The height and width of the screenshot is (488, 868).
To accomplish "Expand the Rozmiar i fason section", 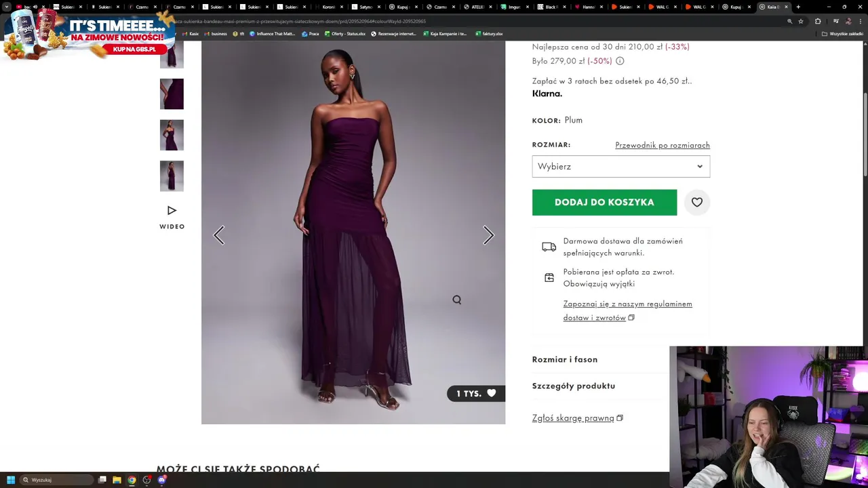I will click(564, 359).
